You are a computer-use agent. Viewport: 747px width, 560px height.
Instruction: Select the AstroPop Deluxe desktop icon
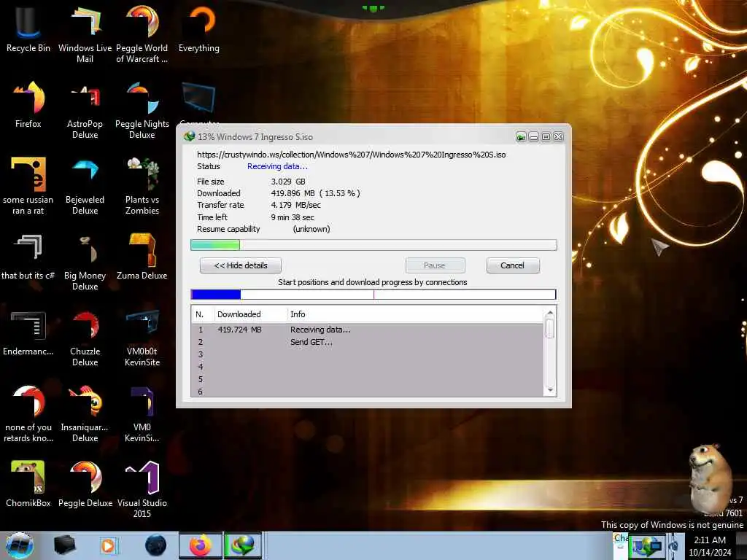85,109
